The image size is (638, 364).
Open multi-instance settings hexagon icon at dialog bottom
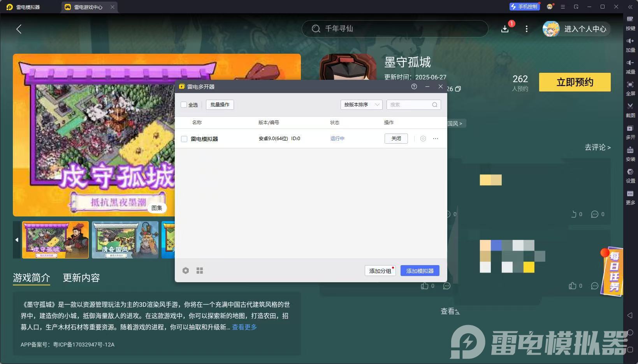coord(186,271)
